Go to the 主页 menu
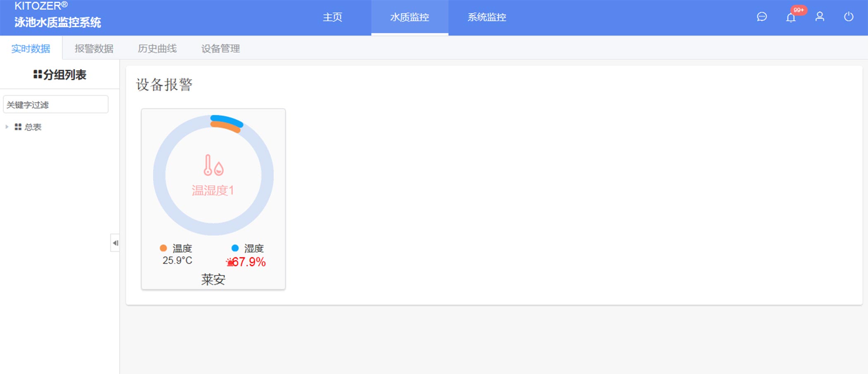Image resolution: width=868 pixels, height=374 pixels. (x=332, y=17)
